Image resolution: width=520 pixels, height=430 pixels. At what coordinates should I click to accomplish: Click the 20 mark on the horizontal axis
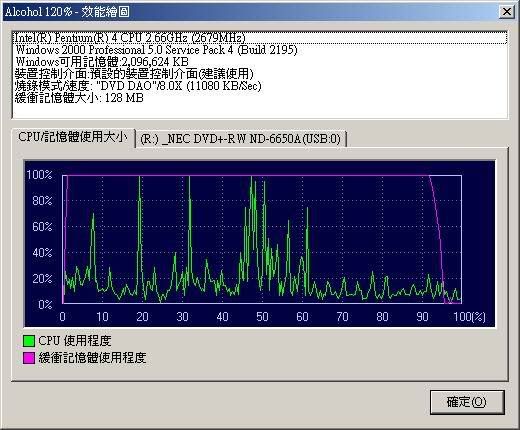point(142,316)
